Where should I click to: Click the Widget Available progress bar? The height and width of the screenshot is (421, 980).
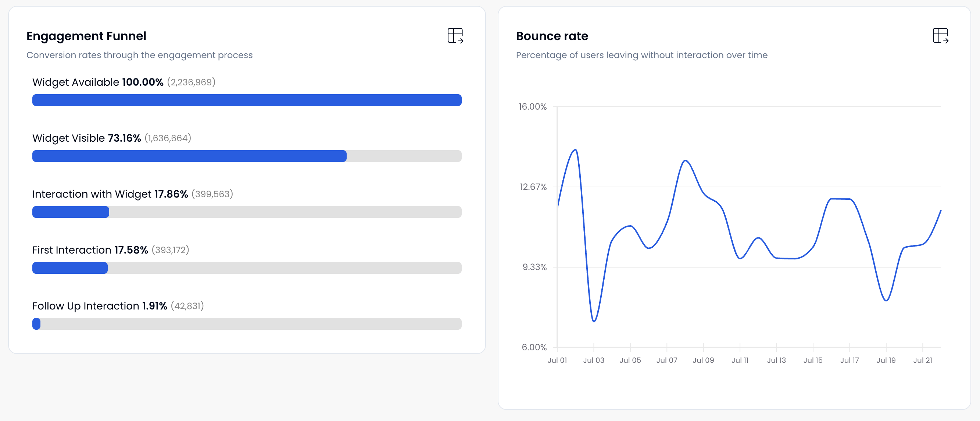pos(247,100)
